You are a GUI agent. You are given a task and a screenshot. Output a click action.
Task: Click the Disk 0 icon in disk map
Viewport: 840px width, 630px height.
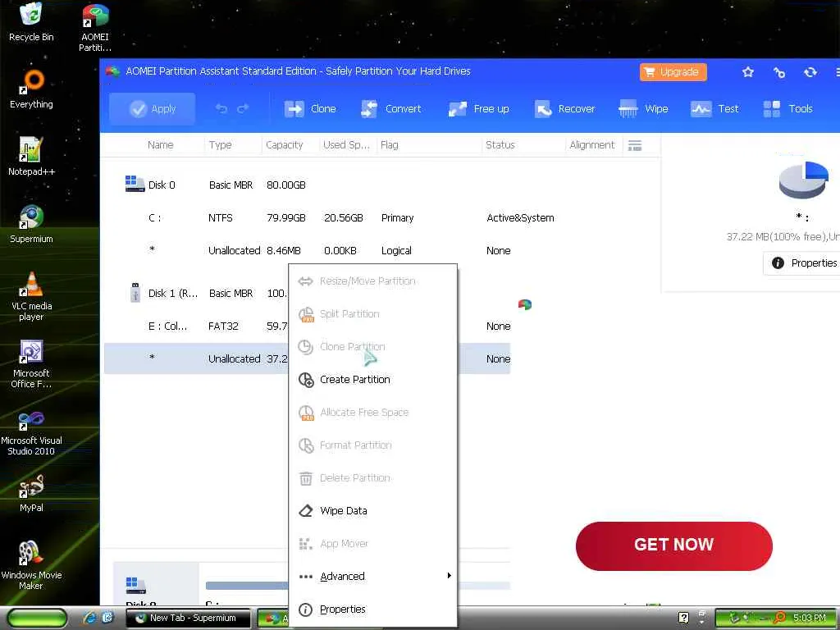click(x=135, y=585)
